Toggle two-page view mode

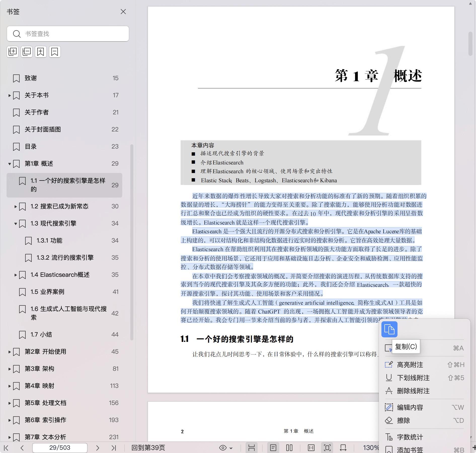click(289, 448)
